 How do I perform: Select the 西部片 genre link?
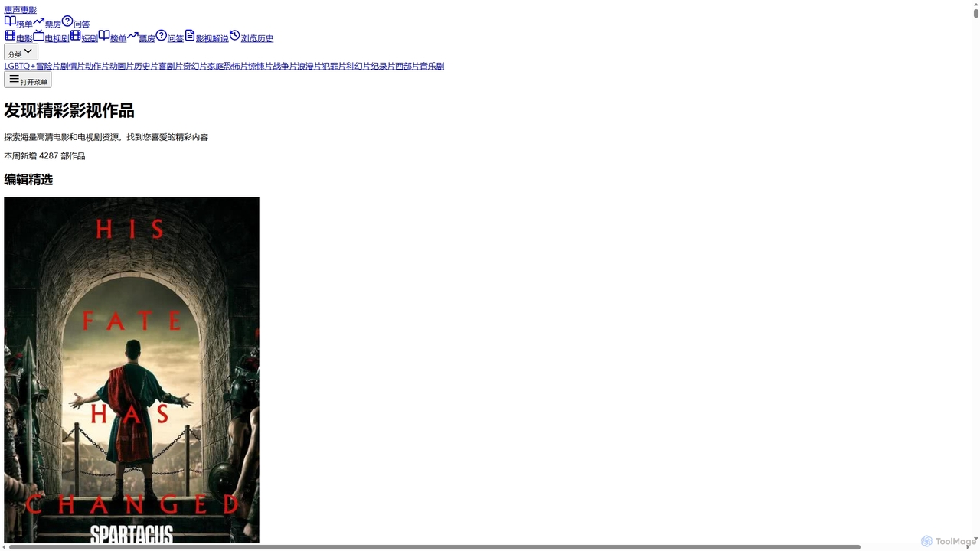(407, 66)
